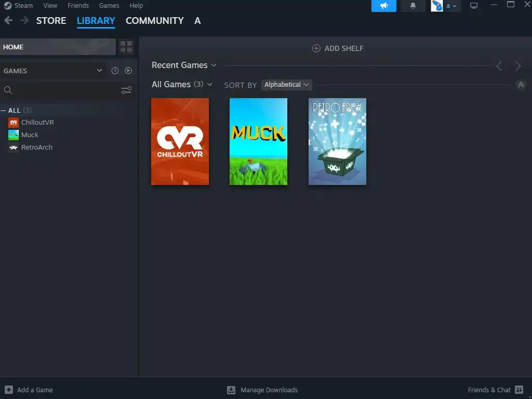The width and height of the screenshot is (532, 399).
Task: Select ChilloutVR in the game list
Action: click(37, 123)
